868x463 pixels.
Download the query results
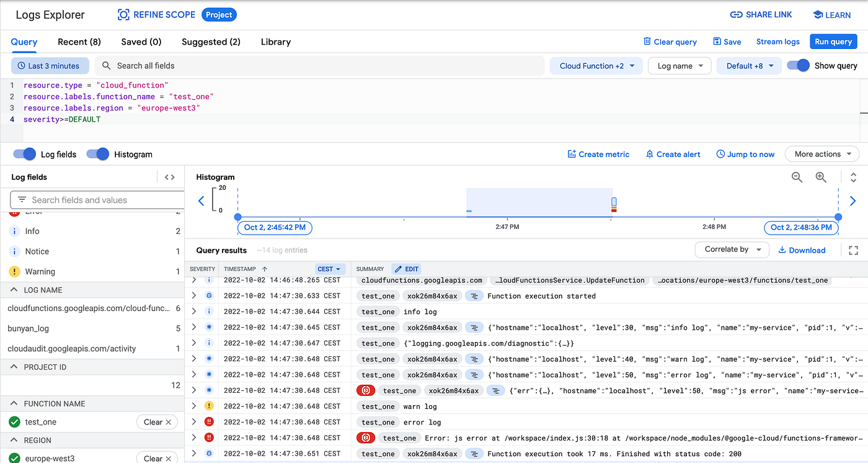click(802, 249)
